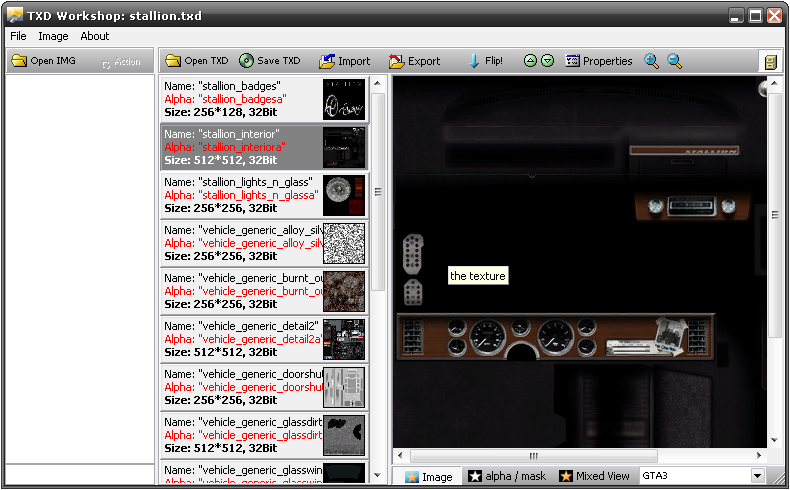Switch to the Image view tab
The width and height of the screenshot is (790, 490).
tap(428, 476)
